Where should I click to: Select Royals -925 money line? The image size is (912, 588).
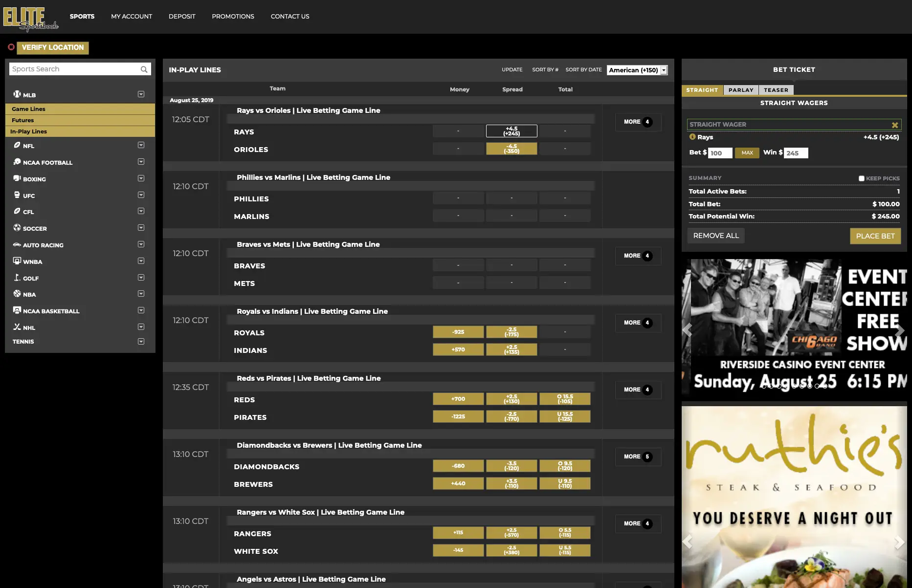click(458, 332)
